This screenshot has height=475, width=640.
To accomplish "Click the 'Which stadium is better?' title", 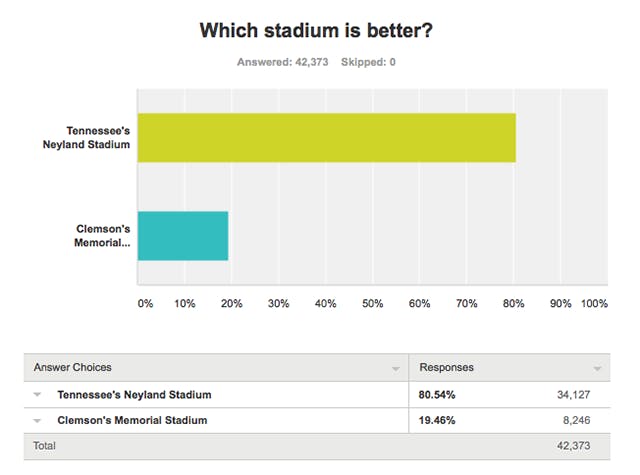I will (316, 31).
